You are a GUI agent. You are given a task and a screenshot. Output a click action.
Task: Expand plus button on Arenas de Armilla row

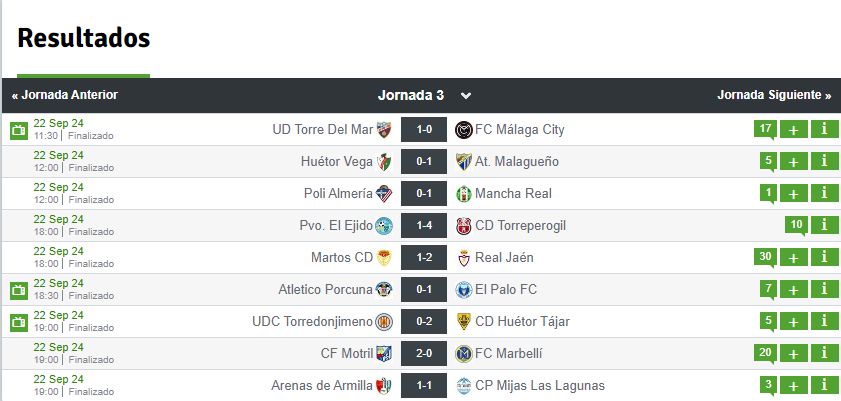794,385
